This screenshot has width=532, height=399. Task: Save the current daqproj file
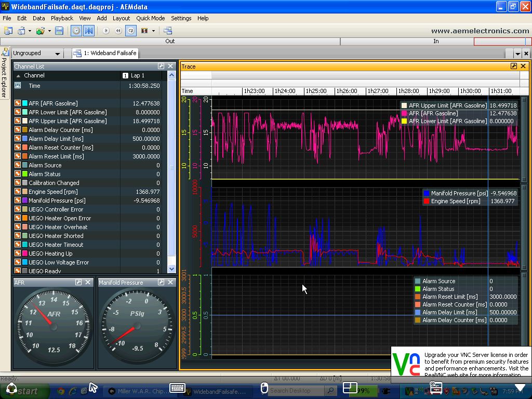(59, 31)
